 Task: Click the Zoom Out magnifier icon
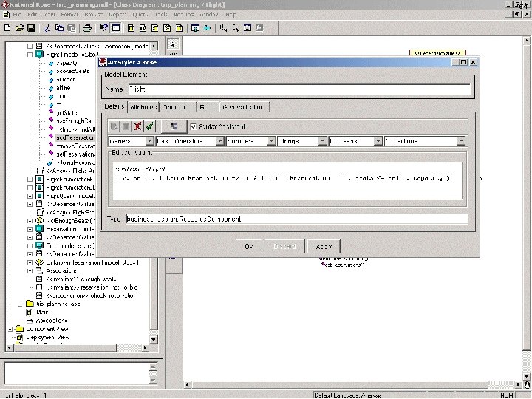(235, 28)
